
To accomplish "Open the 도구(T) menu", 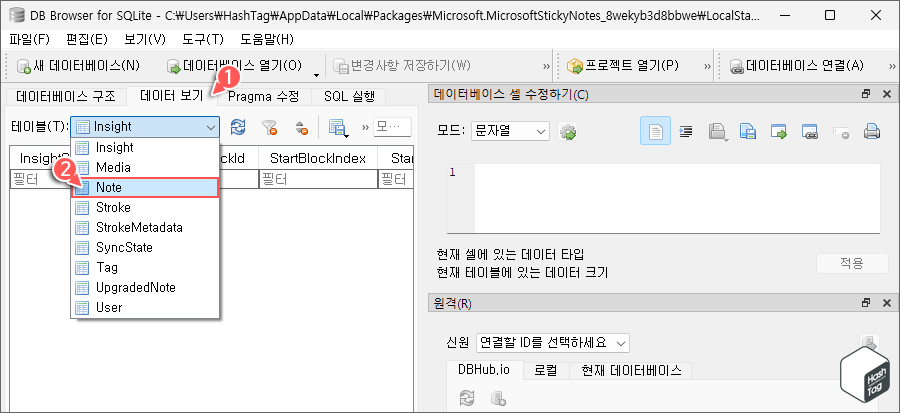I will point(203,40).
